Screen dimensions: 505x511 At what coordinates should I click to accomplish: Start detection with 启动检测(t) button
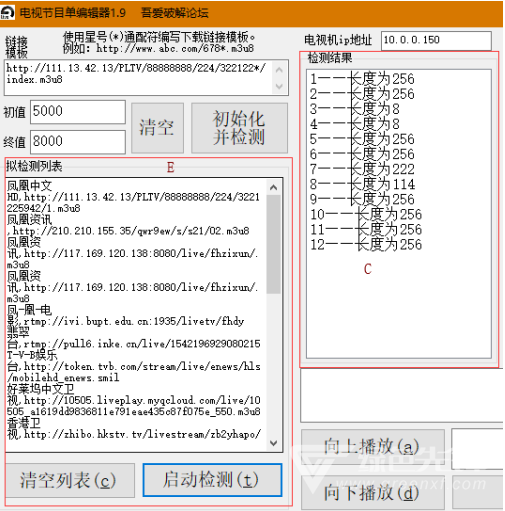(x=212, y=480)
